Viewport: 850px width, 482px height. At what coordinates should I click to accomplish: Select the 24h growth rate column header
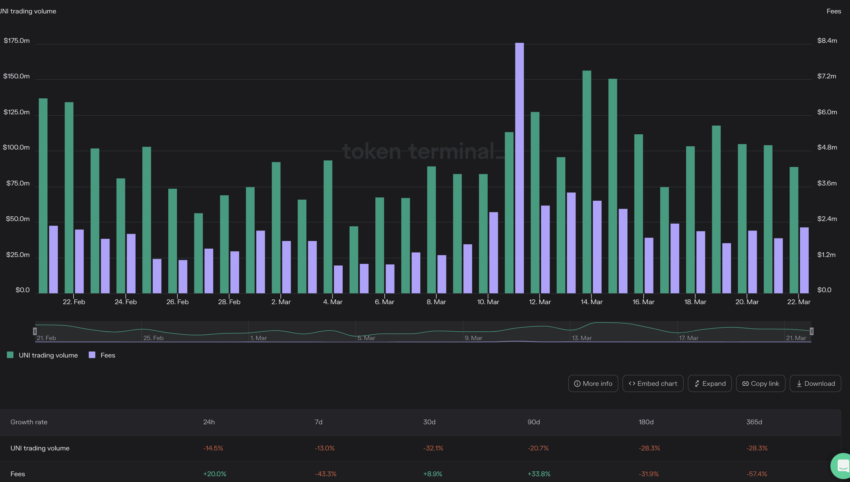(210, 422)
